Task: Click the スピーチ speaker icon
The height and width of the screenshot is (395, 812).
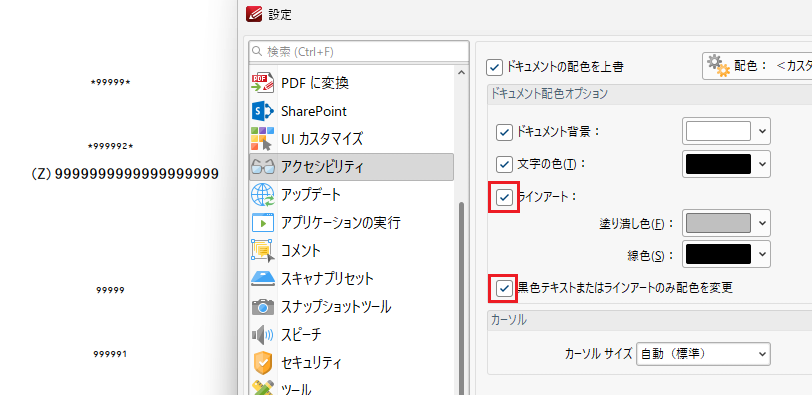Action: point(262,335)
